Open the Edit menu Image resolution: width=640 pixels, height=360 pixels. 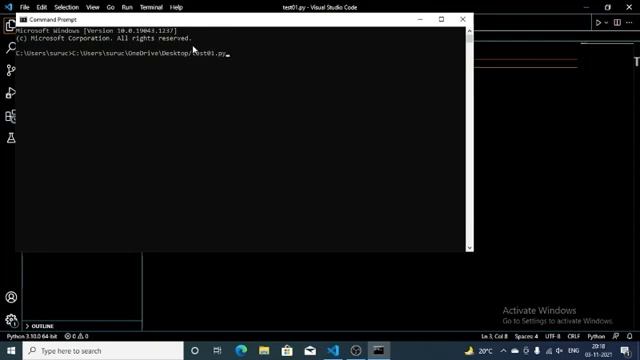point(42,7)
